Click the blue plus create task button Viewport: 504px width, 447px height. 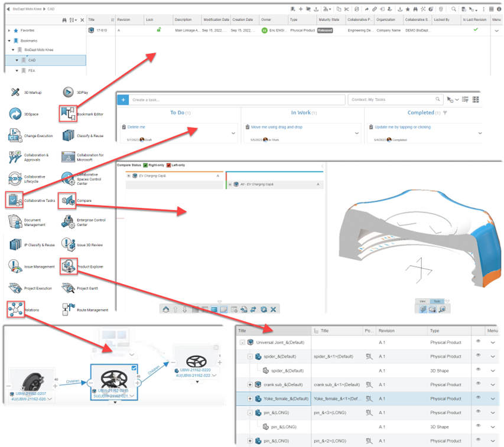click(124, 100)
